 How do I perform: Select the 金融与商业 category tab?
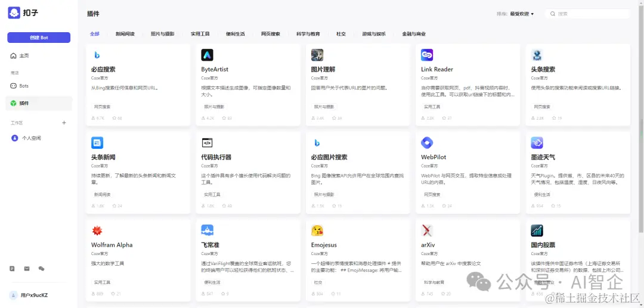[414, 34]
